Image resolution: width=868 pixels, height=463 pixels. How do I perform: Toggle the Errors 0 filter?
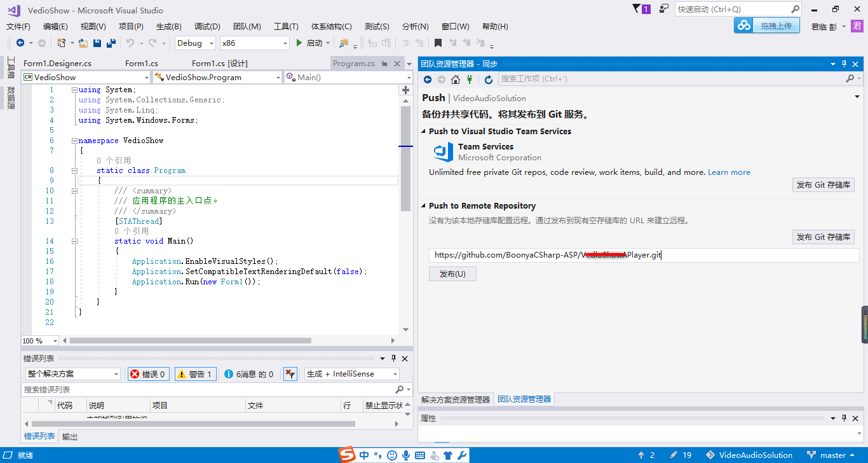149,374
